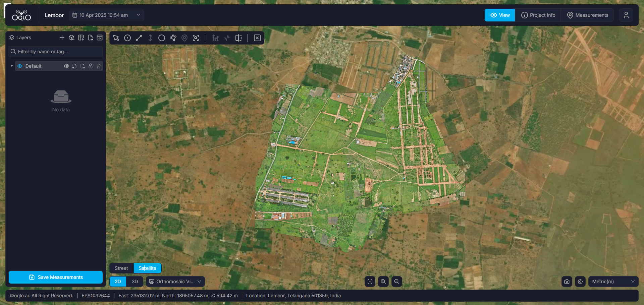
Task: Click the Default layer name
Action: tap(34, 66)
